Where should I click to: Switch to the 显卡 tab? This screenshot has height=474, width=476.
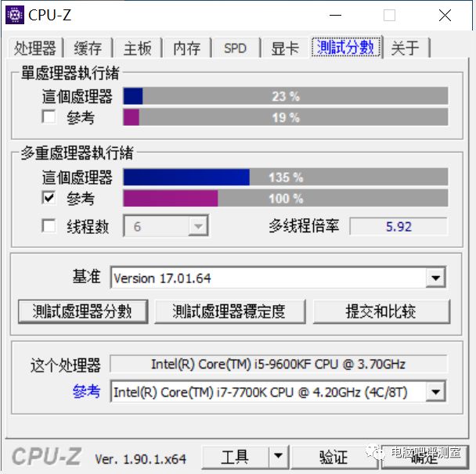[285, 48]
